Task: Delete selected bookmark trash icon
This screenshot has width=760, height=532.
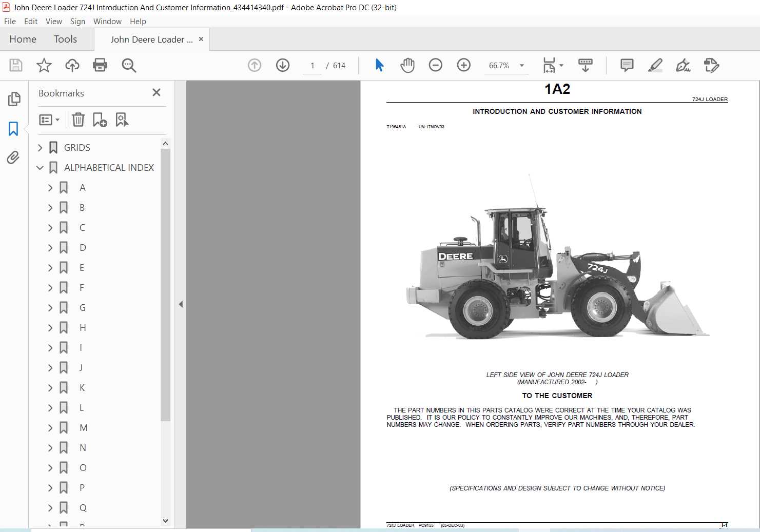Action: 78,120
